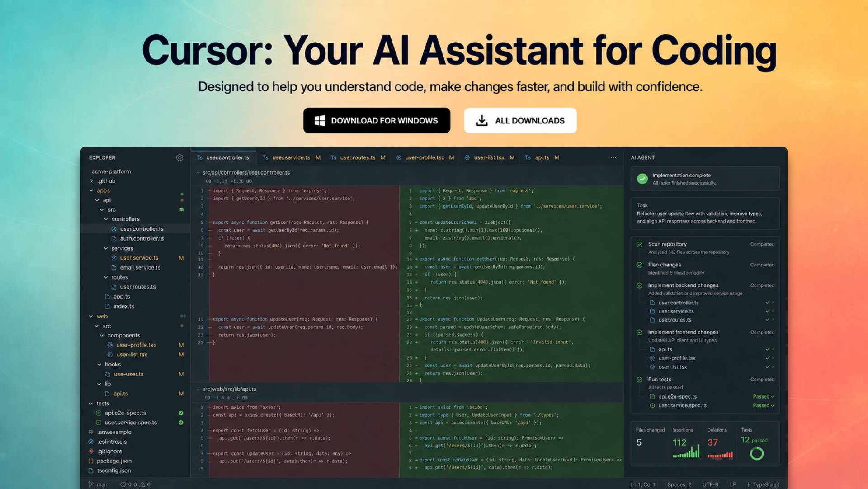This screenshot has width=868, height=489.
Task: Select user-profile.tsx in the Explorer tree
Action: [135, 345]
